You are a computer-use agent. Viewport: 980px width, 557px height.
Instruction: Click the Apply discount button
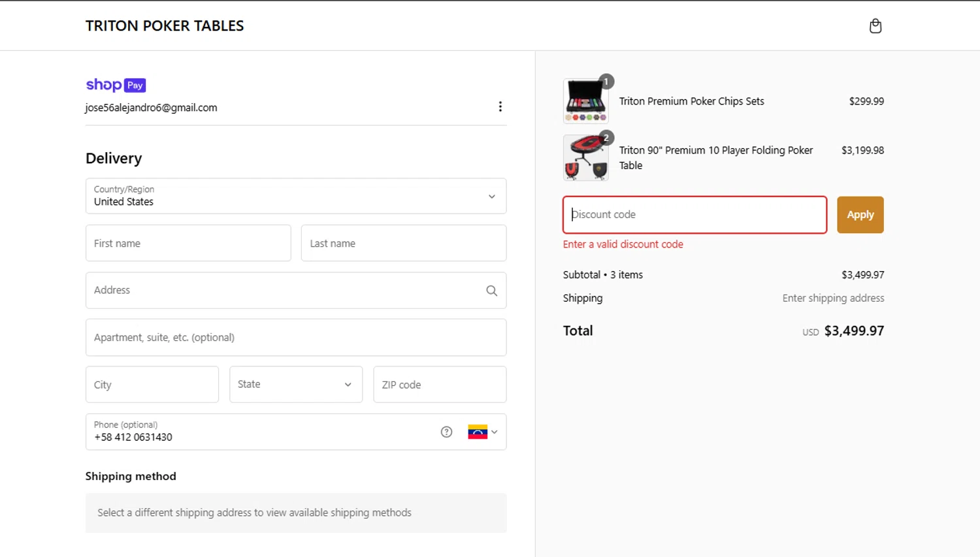tap(860, 215)
